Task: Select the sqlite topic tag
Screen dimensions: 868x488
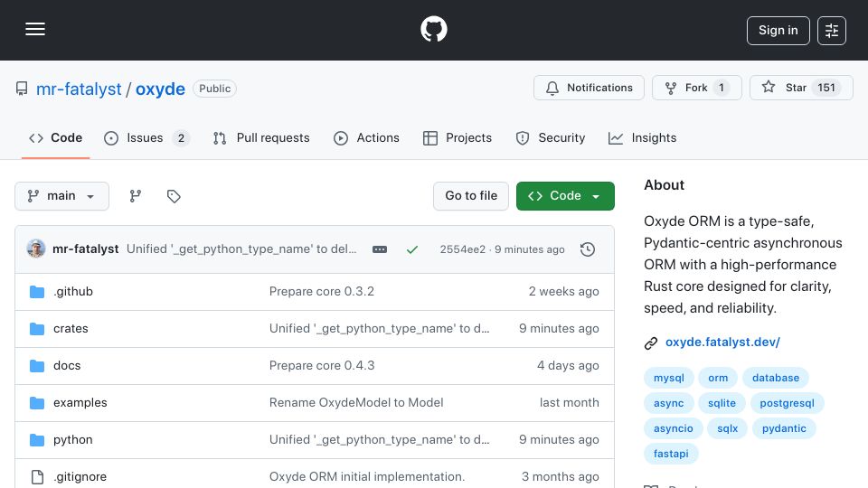Action: point(722,403)
